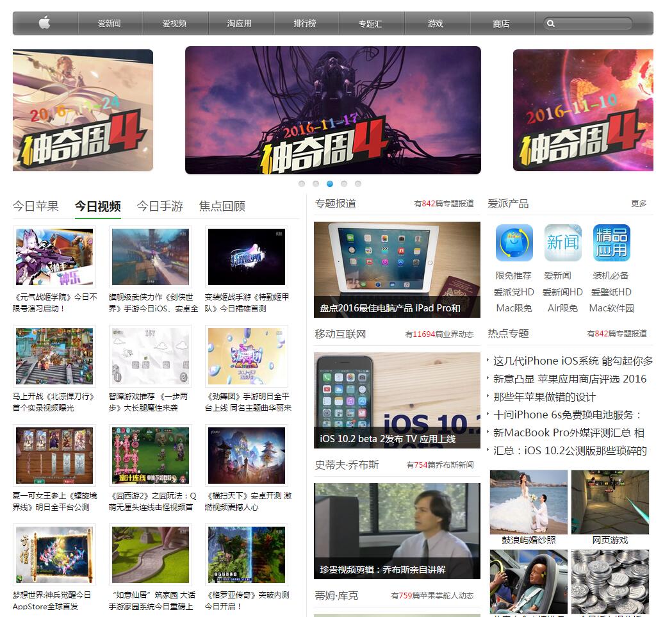672x617 pixels.
Task: Open 这几代iPhone iOS系统 hot topic
Action: coord(573,361)
